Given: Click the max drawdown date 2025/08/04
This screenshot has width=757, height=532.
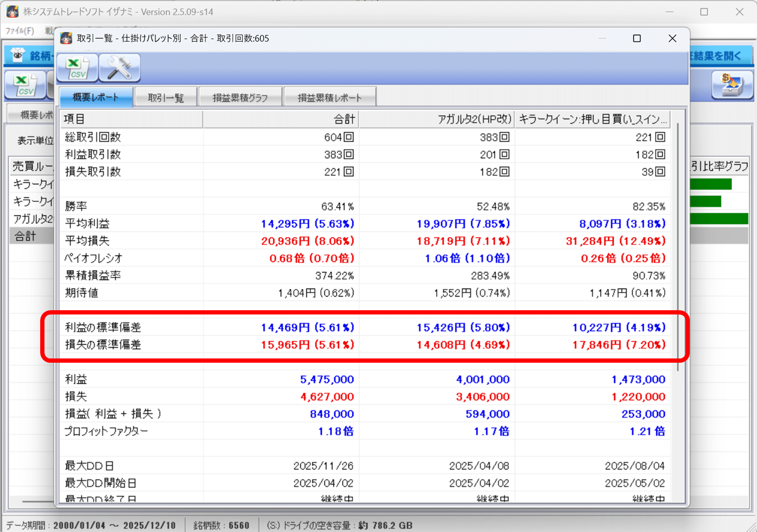Looking at the screenshot, I should pos(634,466).
